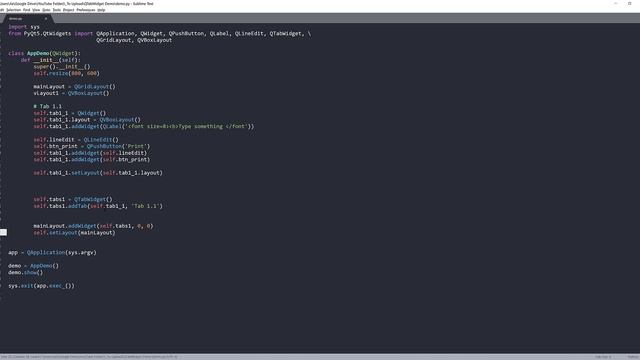Image resolution: width=640 pixels, height=360 pixels.
Task: Click the 'self.tab1_1.setLayout' line
Action: coord(98,173)
